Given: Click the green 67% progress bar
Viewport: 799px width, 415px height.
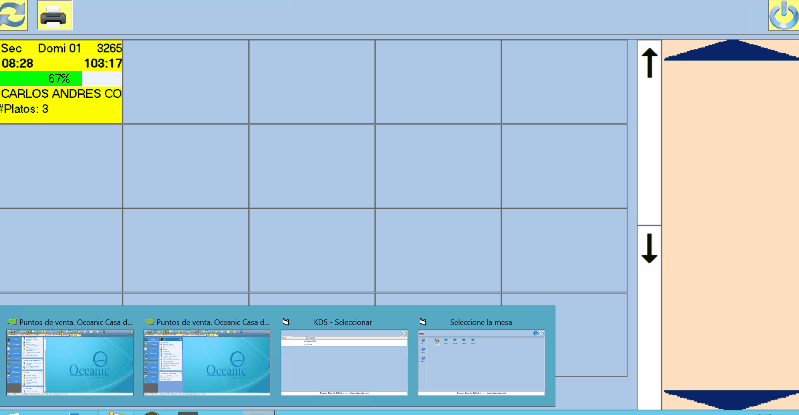Looking at the screenshot, I should point(41,78).
